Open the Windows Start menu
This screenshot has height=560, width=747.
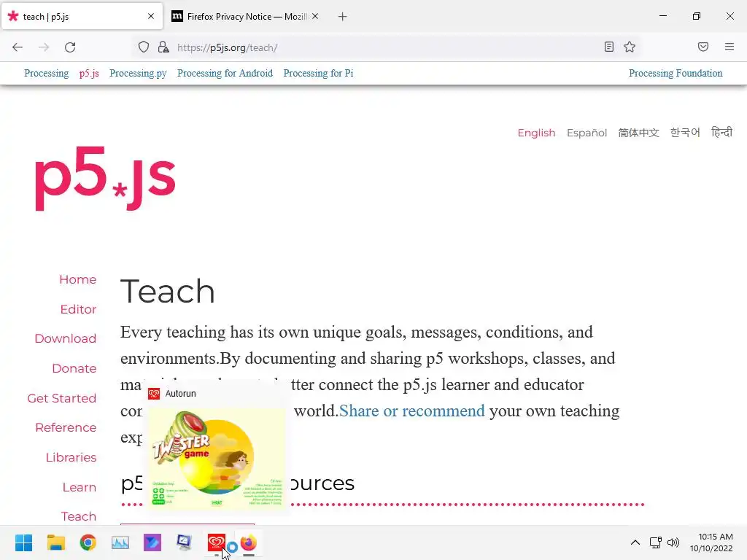(23, 542)
